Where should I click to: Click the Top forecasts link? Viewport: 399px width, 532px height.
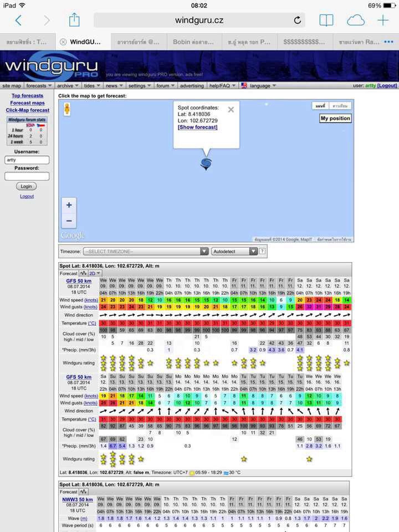click(x=28, y=96)
